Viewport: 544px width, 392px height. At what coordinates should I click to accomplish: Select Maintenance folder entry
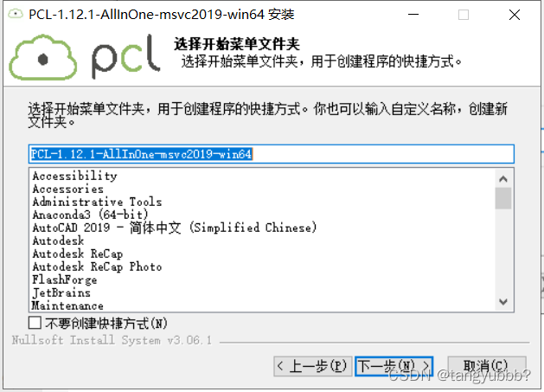(x=67, y=305)
